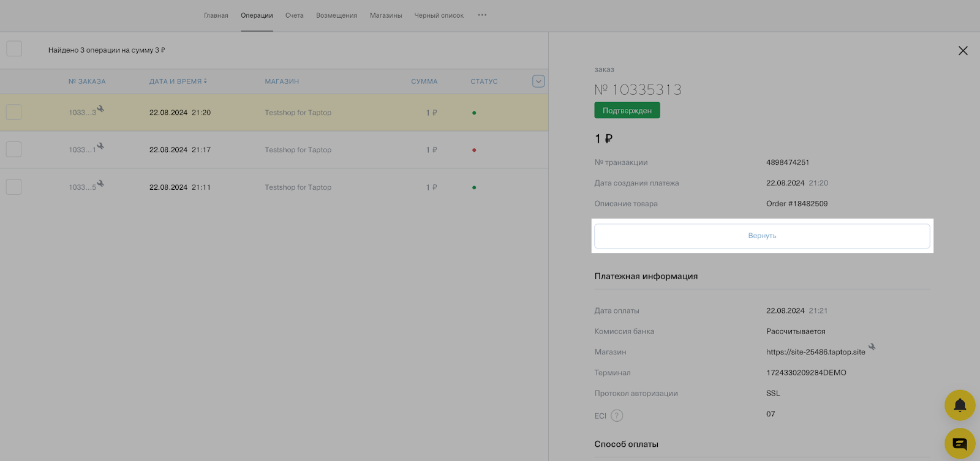Click Testshop for Taptop in 21:17 row
980x461 pixels.
[x=298, y=150]
